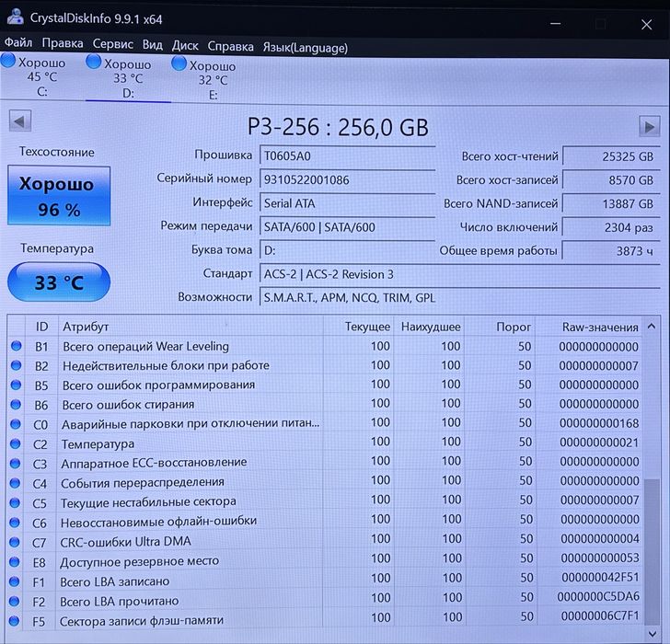Click the features field S.M.A.R.T., APM, NCQ

click(460, 297)
